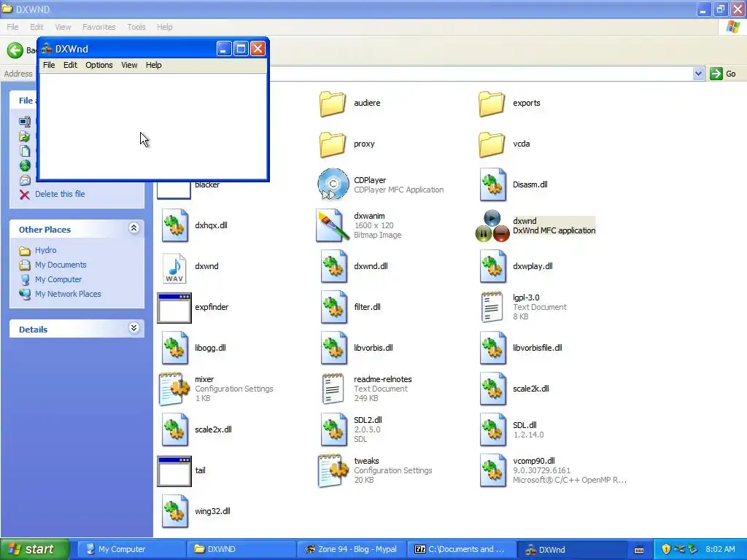
Task: Select the SDL2.dll file icon
Action: click(333, 430)
